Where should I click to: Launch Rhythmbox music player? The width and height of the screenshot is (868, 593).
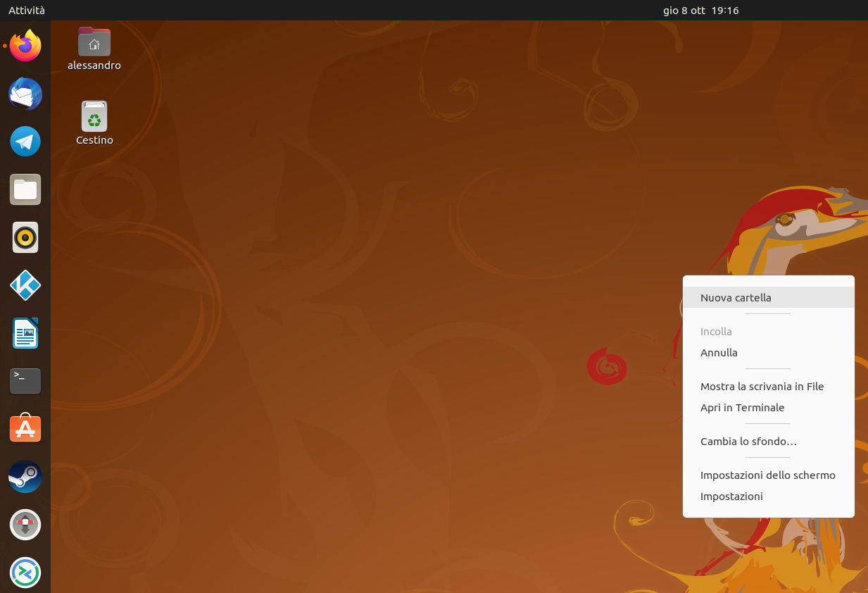click(x=25, y=237)
